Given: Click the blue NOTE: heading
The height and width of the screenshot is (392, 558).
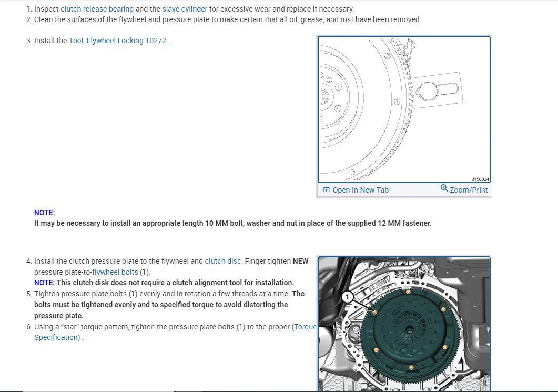Looking at the screenshot, I should [45, 213].
